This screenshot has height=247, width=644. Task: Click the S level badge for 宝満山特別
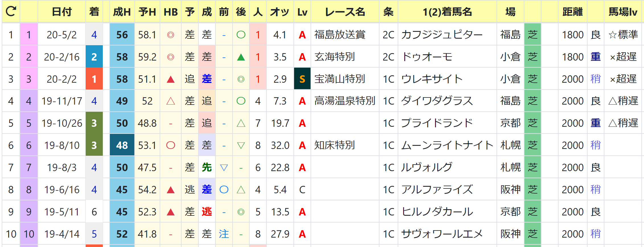[302, 79]
